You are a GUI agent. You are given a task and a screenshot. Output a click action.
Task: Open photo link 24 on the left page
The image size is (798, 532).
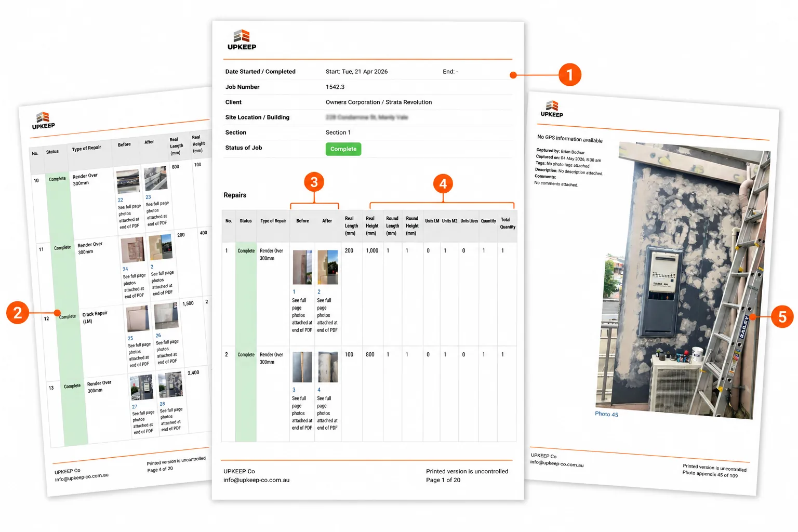(125, 269)
